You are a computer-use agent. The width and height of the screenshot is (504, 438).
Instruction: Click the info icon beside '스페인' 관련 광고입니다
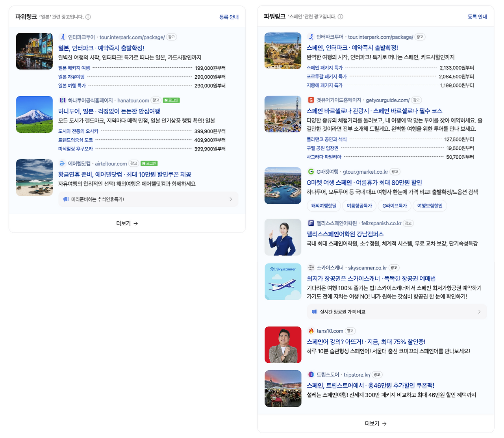(341, 17)
